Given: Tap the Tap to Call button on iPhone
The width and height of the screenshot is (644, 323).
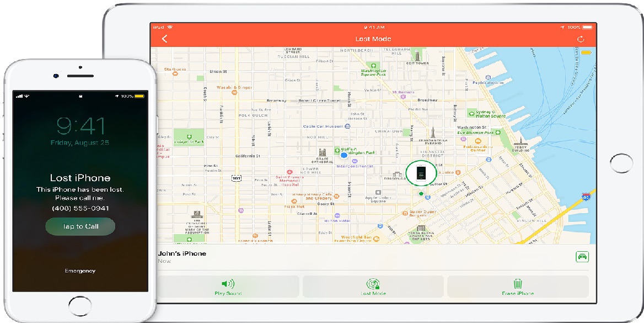Looking at the screenshot, I should tap(80, 226).
